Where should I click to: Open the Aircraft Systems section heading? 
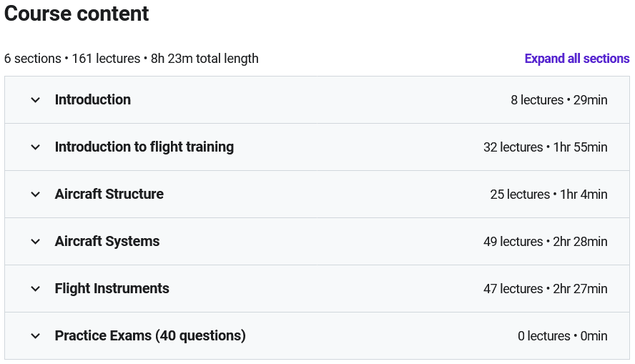[107, 242]
